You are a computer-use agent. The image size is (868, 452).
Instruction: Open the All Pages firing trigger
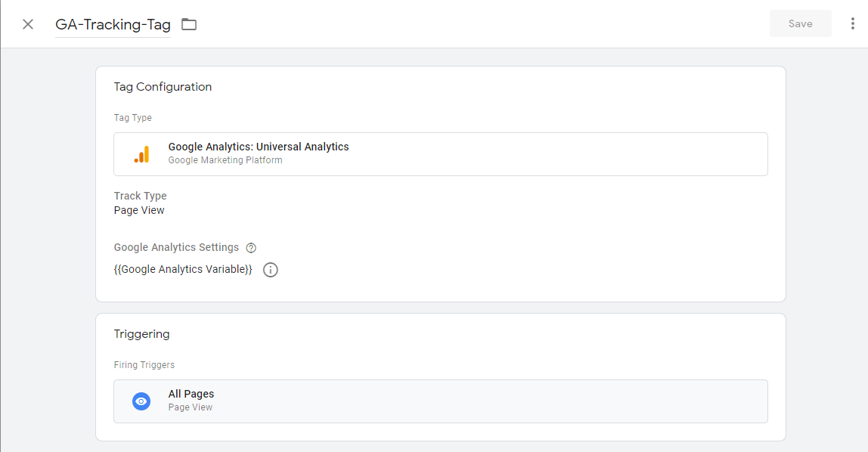(x=440, y=401)
